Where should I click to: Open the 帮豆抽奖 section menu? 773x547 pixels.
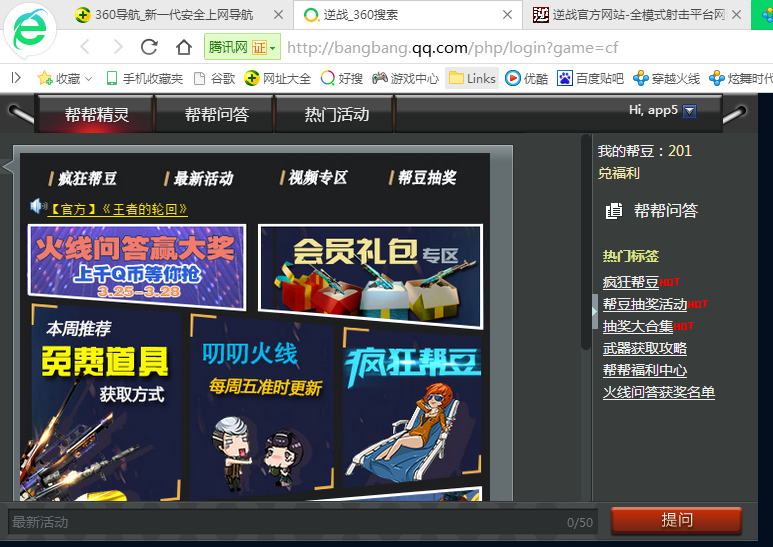click(423, 177)
